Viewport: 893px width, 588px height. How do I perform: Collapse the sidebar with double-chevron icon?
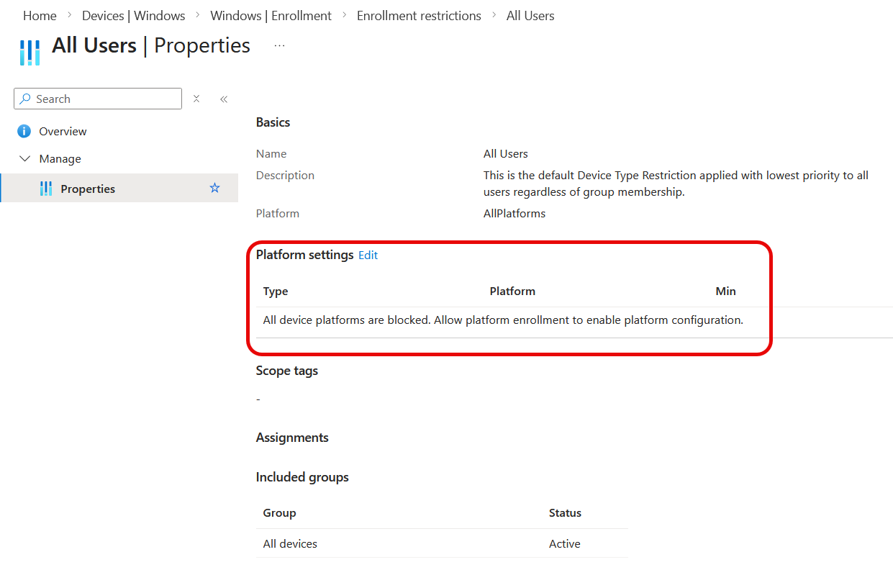[x=224, y=99]
